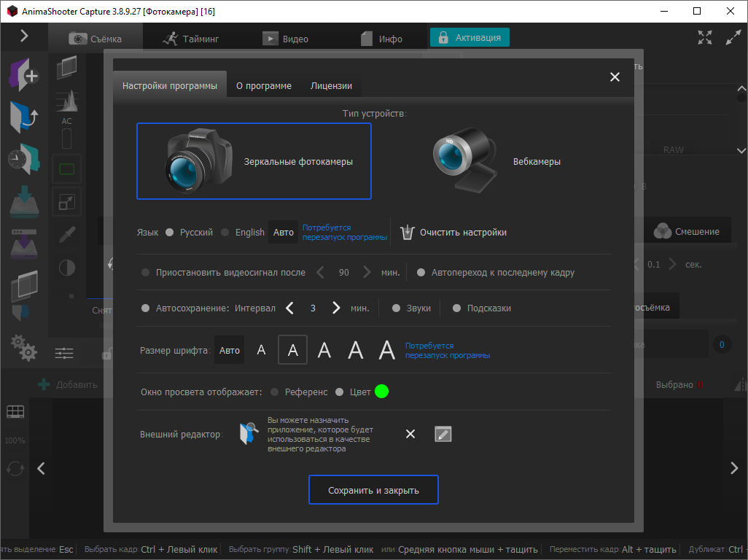The height and width of the screenshot is (560, 748).
Task: Select Русский language radio button
Action: click(x=169, y=233)
